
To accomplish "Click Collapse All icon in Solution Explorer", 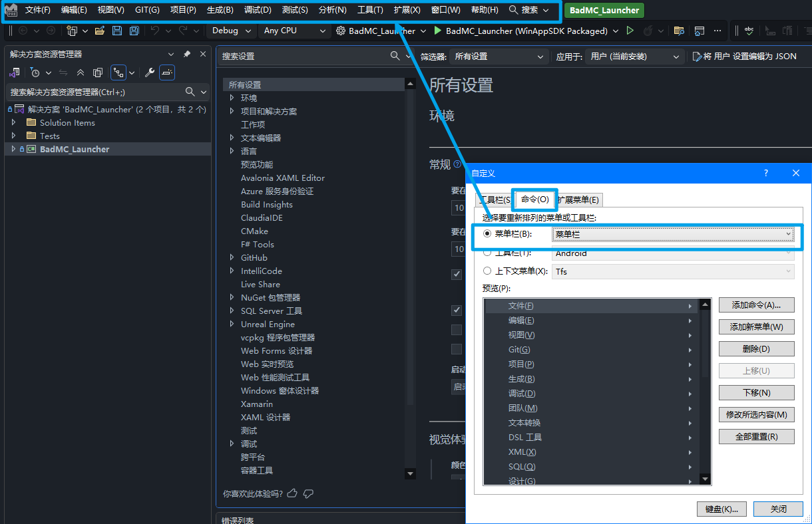I will pyautogui.click(x=81, y=72).
